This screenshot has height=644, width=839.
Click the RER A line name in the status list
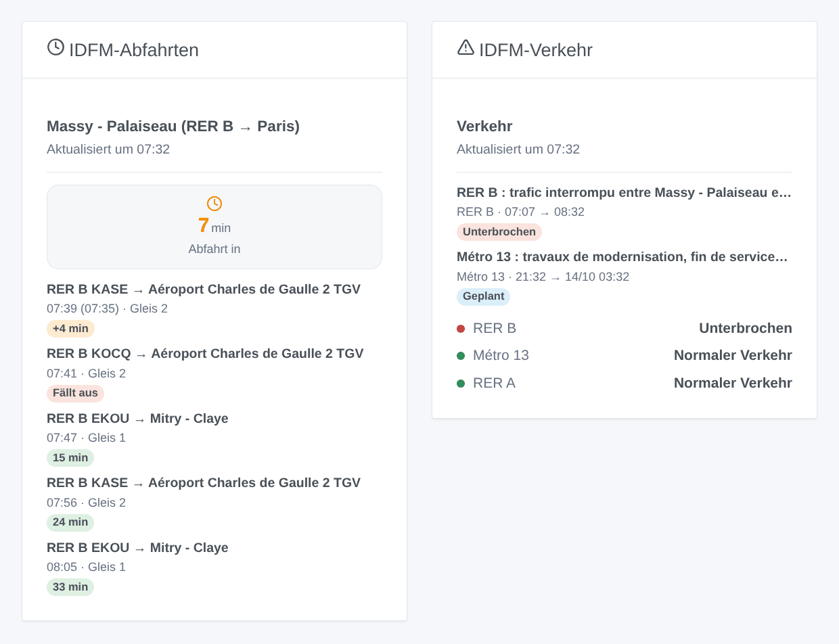point(494,384)
